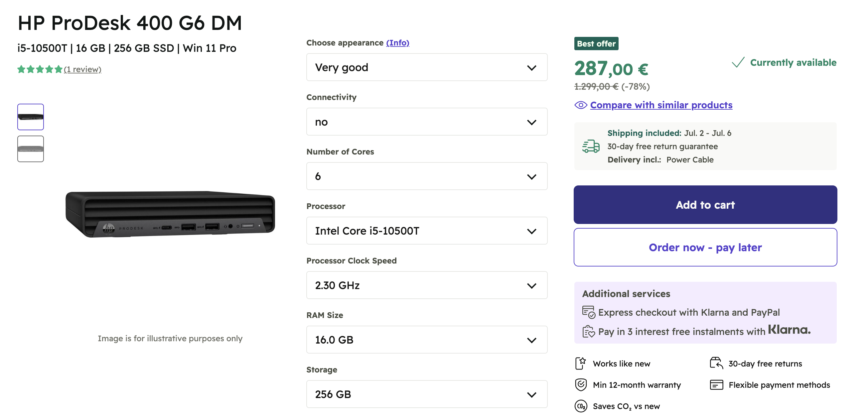Viewport: 868px width, 420px height.
Task: Open the Processor dropdown Intel Core i5-10500T
Action: point(427,231)
